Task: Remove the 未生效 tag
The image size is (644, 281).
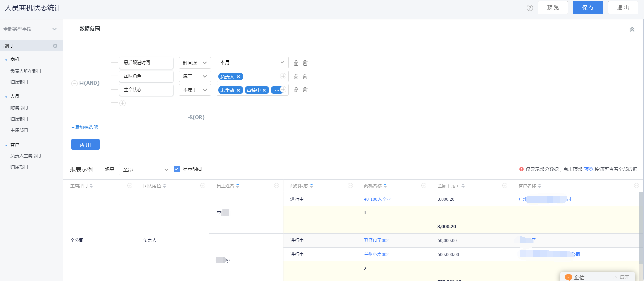Action: point(238,90)
